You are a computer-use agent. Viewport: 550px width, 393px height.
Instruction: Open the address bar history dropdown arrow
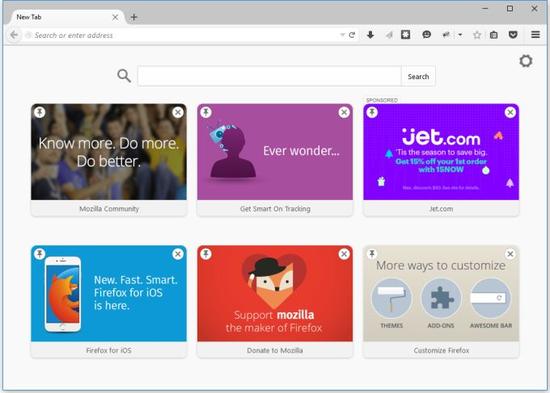(342, 35)
